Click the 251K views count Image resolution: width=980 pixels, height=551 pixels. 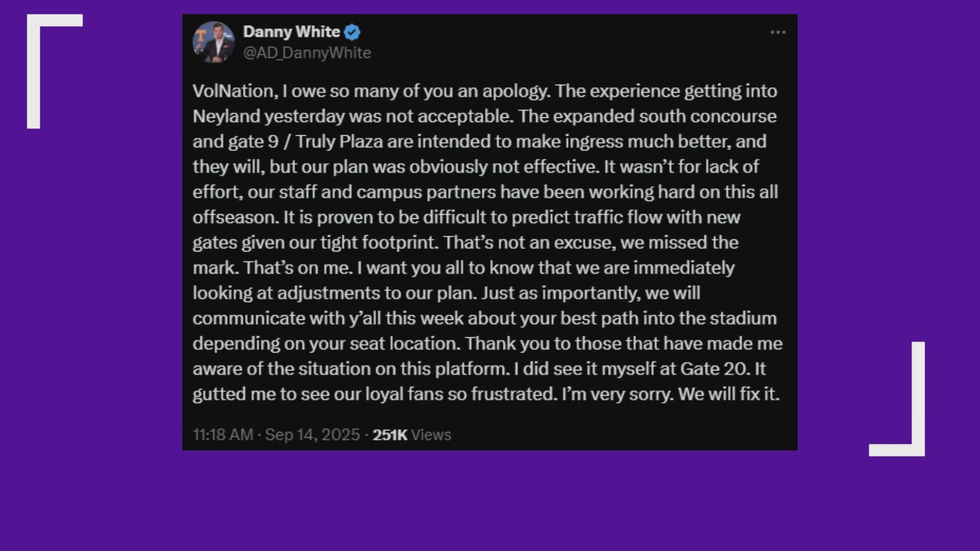tap(390, 435)
